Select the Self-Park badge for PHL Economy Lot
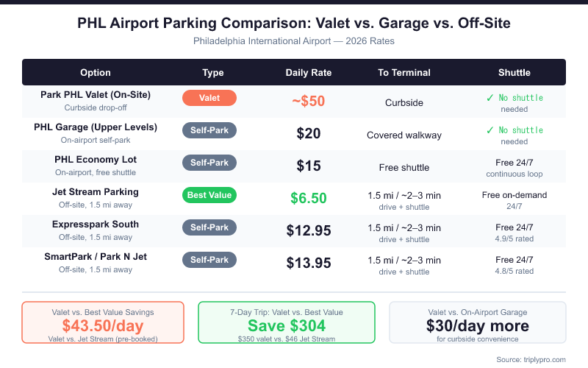 (209, 163)
